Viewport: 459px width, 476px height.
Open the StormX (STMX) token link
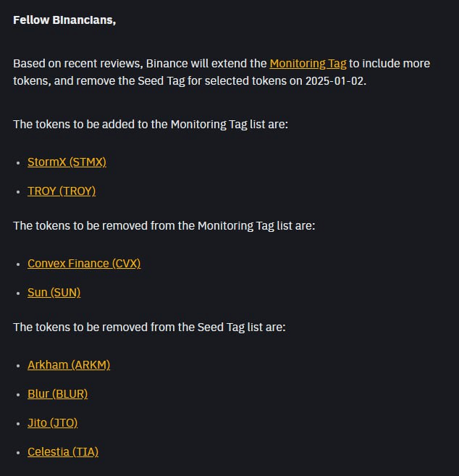(67, 162)
